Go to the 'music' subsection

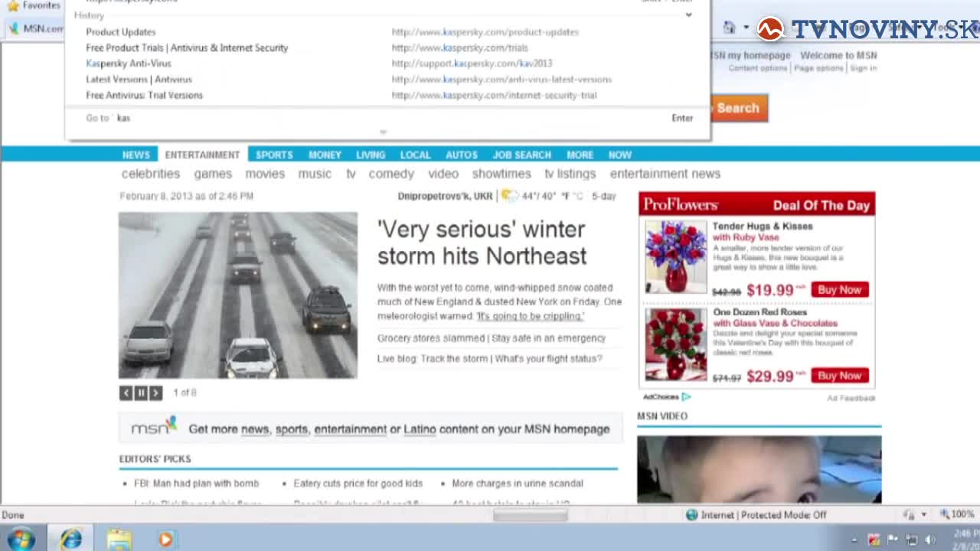tap(315, 174)
